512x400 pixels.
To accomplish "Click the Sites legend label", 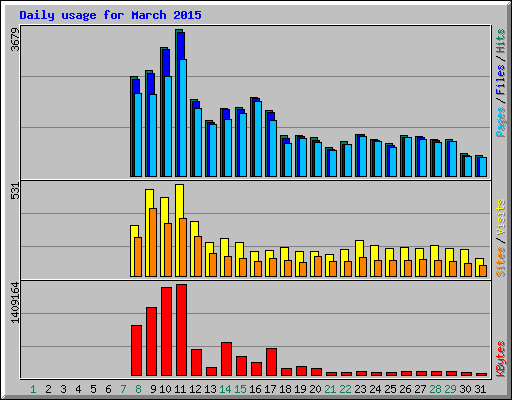I will pyautogui.click(x=500, y=262).
